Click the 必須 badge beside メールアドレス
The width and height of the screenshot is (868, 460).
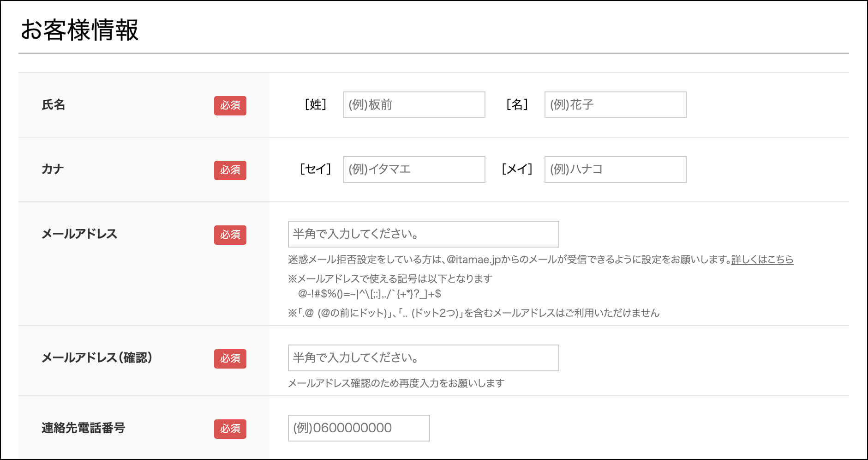tap(230, 235)
